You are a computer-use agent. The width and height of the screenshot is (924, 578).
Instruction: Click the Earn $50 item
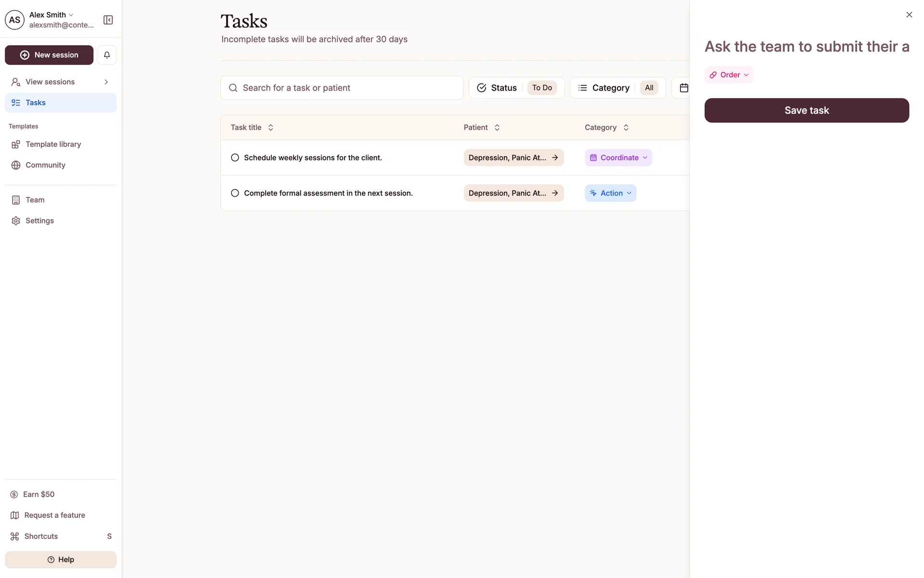38,494
